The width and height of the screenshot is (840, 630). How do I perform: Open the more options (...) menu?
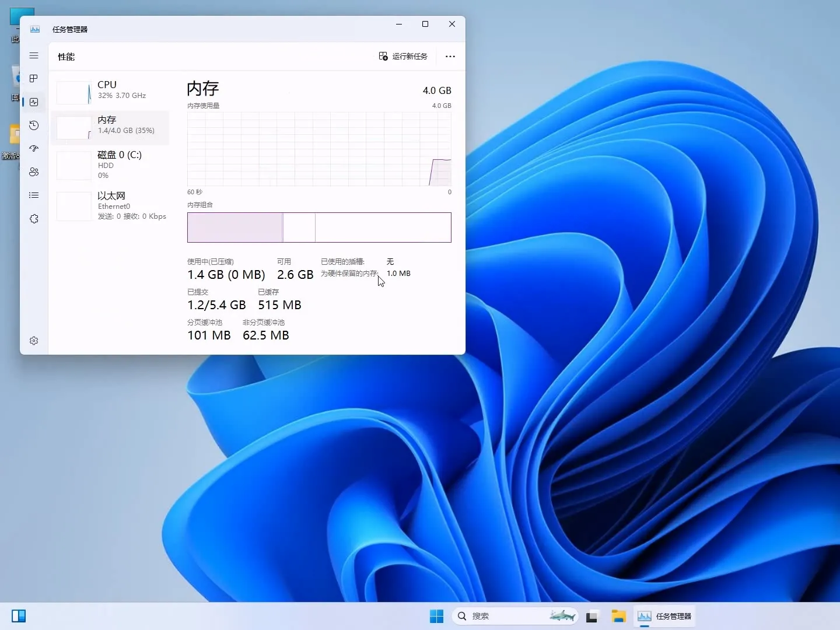click(x=450, y=56)
